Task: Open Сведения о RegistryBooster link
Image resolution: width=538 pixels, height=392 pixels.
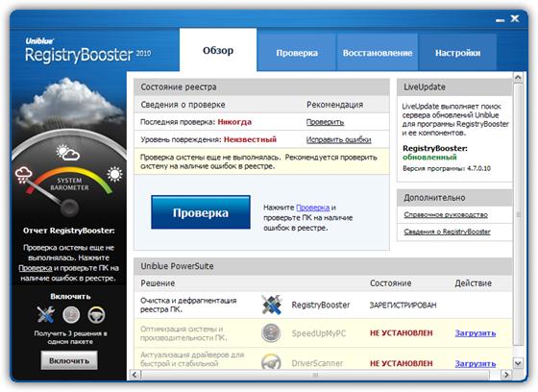Action: pyautogui.click(x=447, y=232)
